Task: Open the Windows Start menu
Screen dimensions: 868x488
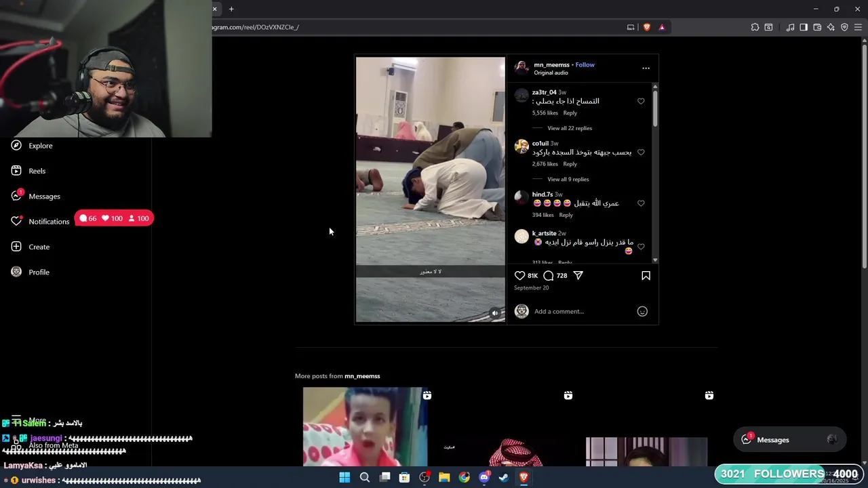Action: (344, 477)
